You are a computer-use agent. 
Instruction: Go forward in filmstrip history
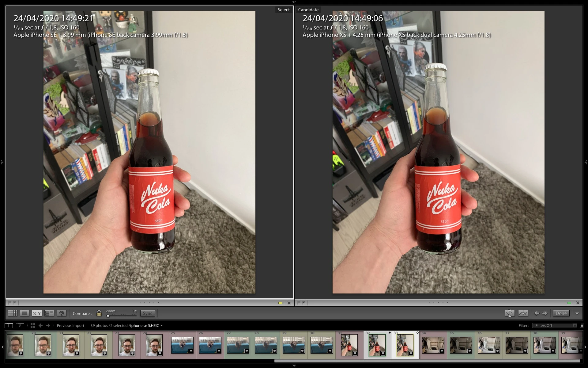[48, 325]
